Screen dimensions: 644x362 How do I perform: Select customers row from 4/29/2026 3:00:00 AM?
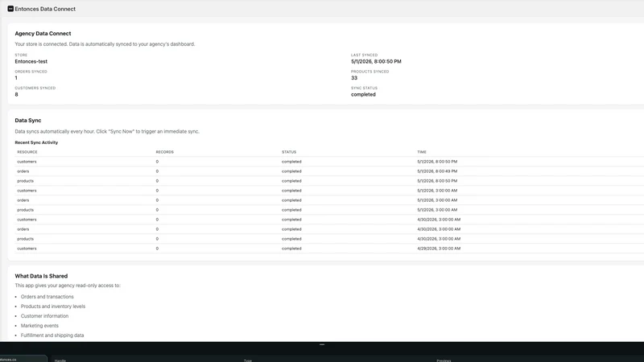(x=329, y=249)
